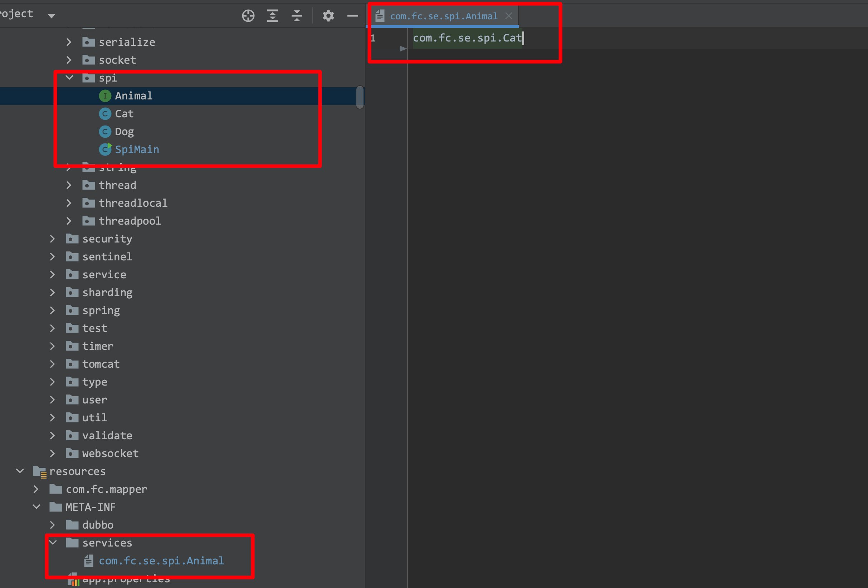This screenshot has height=588, width=868.
Task: Click the Cat class icon
Action: [105, 113]
